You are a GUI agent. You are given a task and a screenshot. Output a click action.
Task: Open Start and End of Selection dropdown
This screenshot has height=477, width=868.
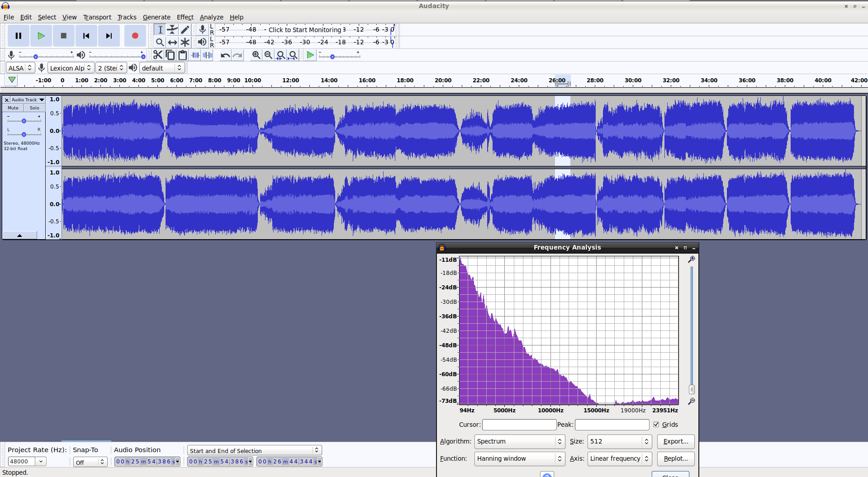(255, 450)
